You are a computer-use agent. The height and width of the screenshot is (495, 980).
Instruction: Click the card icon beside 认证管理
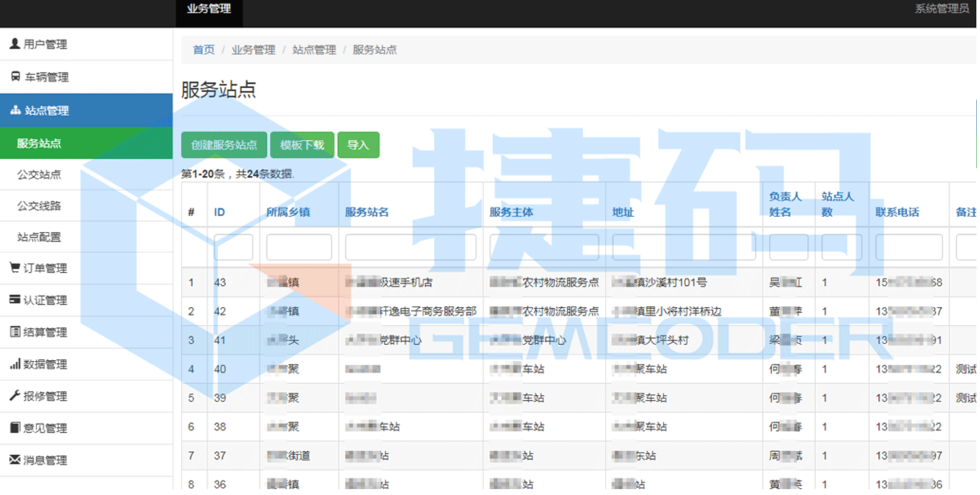point(15,299)
